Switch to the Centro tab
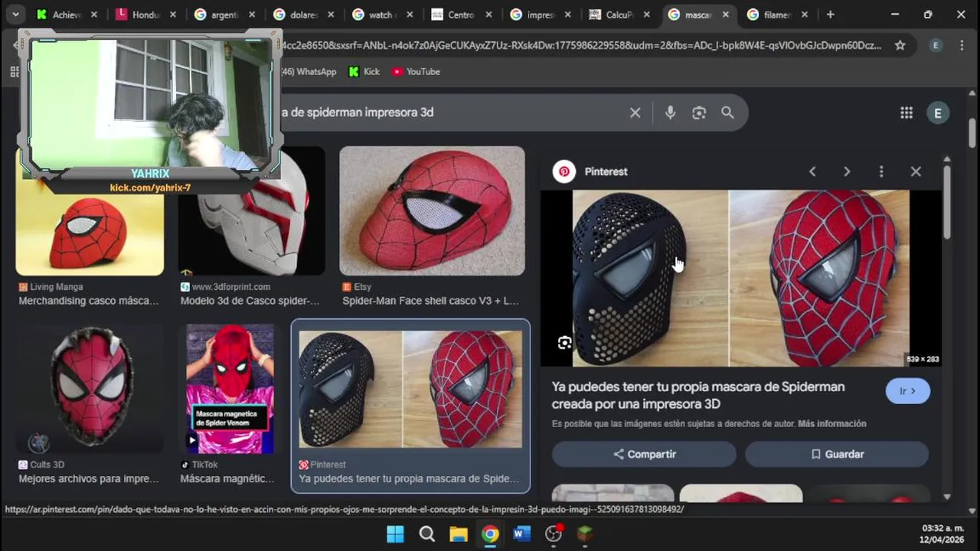The height and width of the screenshot is (551, 980). 462,15
